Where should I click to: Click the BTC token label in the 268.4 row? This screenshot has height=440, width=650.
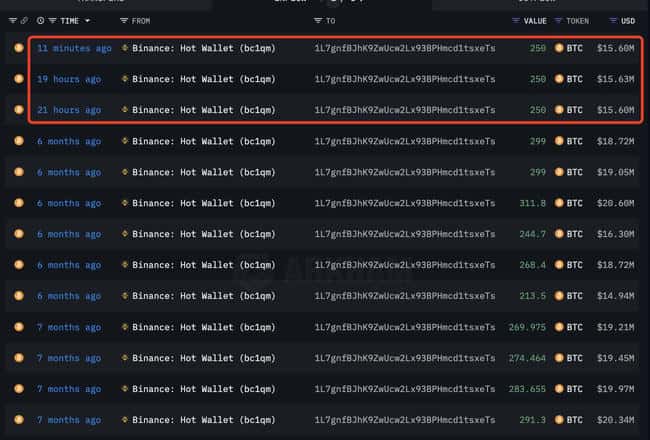[x=575, y=265]
